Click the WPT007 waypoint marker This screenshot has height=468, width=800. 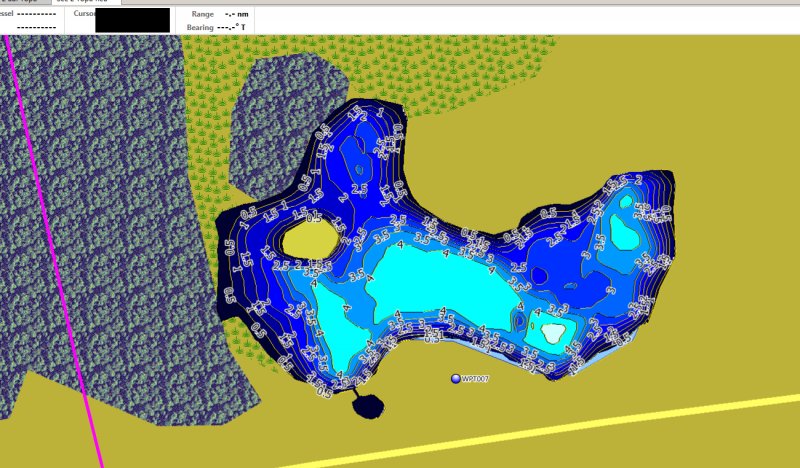[456, 379]
